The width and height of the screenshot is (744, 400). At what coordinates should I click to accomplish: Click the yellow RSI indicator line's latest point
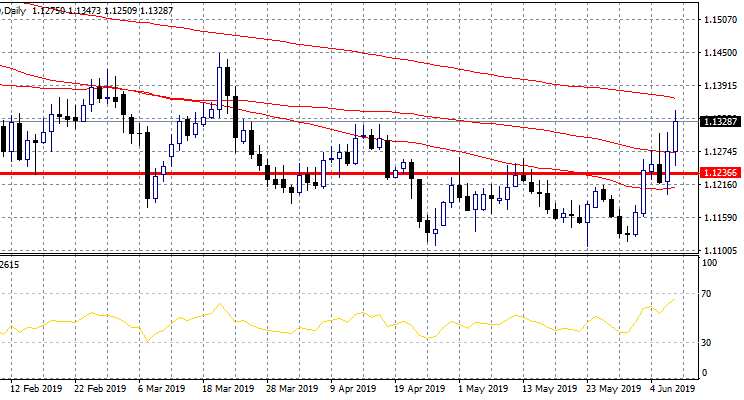pos(674,299)
